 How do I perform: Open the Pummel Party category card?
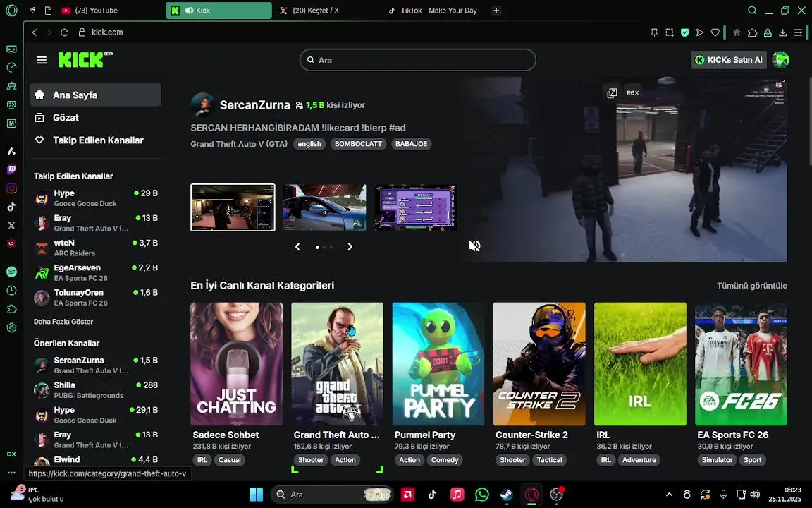pyautogui.click(x=438, y=364)
